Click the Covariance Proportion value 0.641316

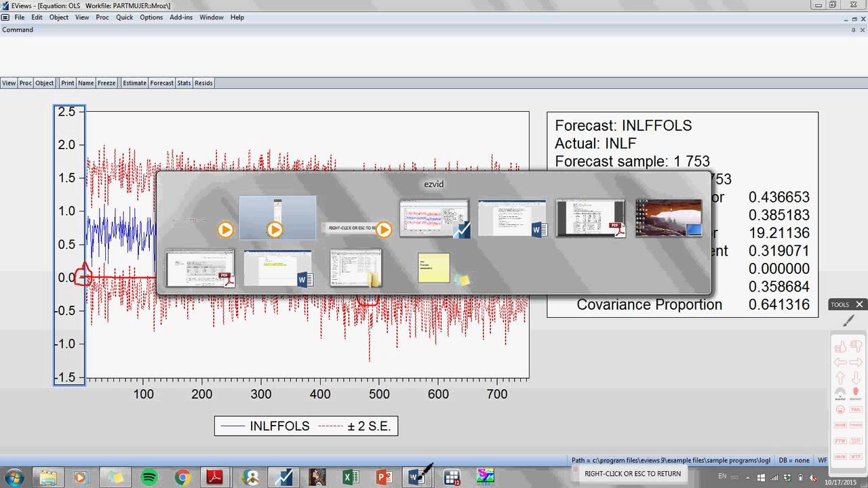pos(779,304)
